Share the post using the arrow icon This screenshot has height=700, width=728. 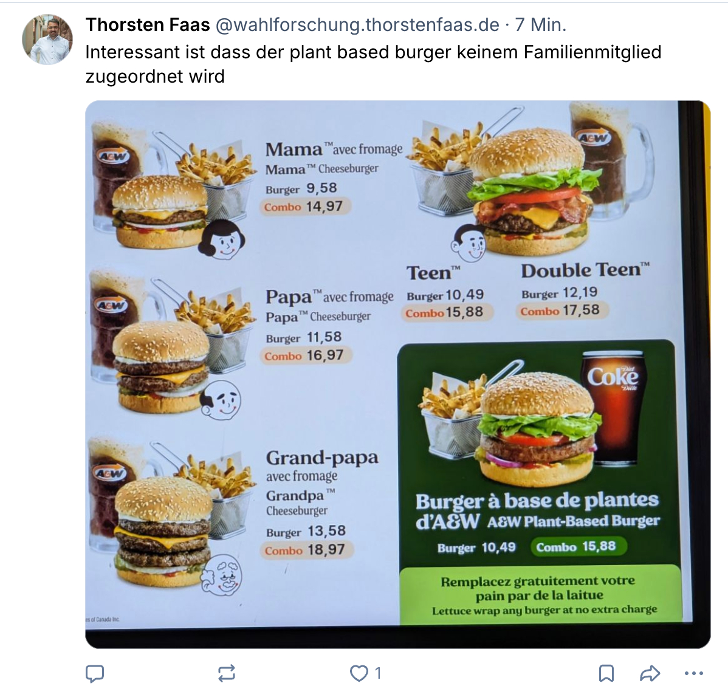coord(650,673)
